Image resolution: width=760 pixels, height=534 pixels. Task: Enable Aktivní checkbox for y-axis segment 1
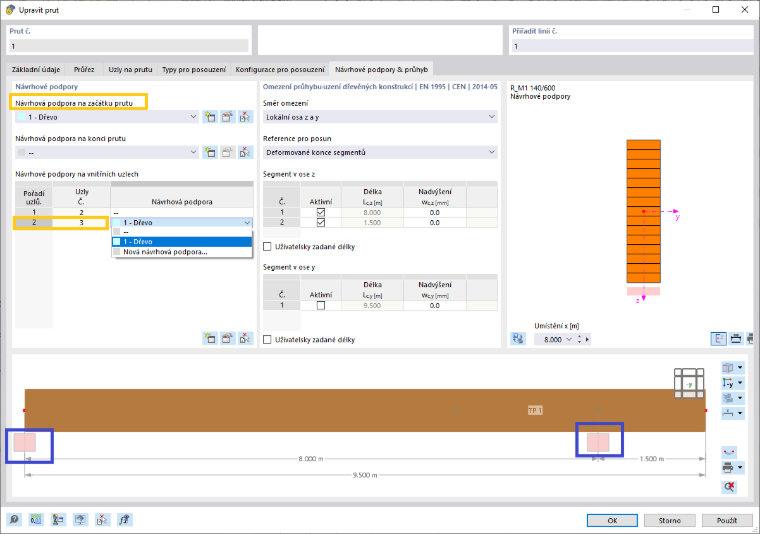[x=321, y=305]
